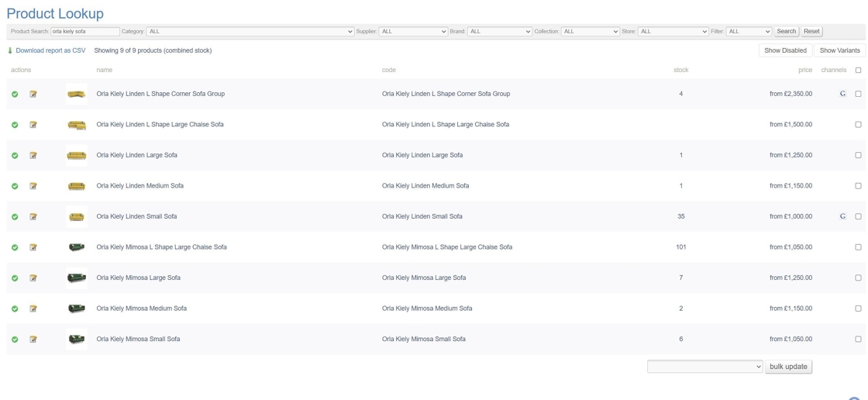Click Google channel icon for Linden Small Sofa
868x400 pixels.
point(842,216)
